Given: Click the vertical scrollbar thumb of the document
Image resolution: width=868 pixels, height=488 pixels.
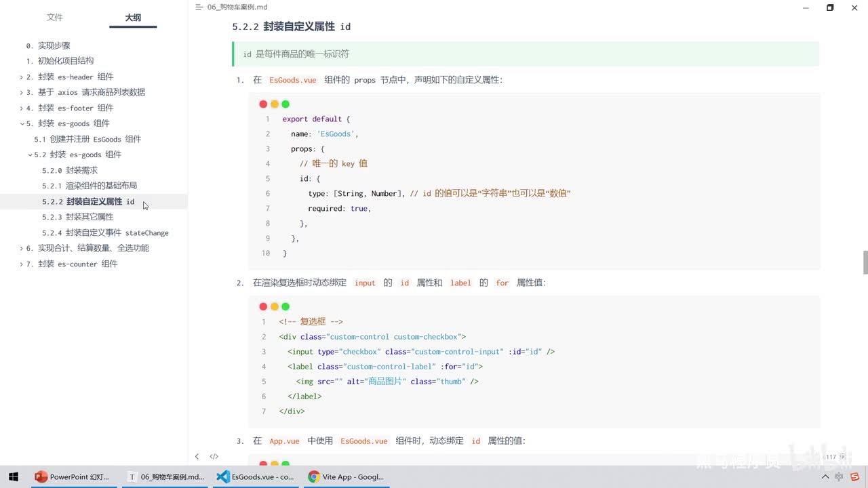Looking at the screenshot, I should pyautogui.click(x=865, y=262).
